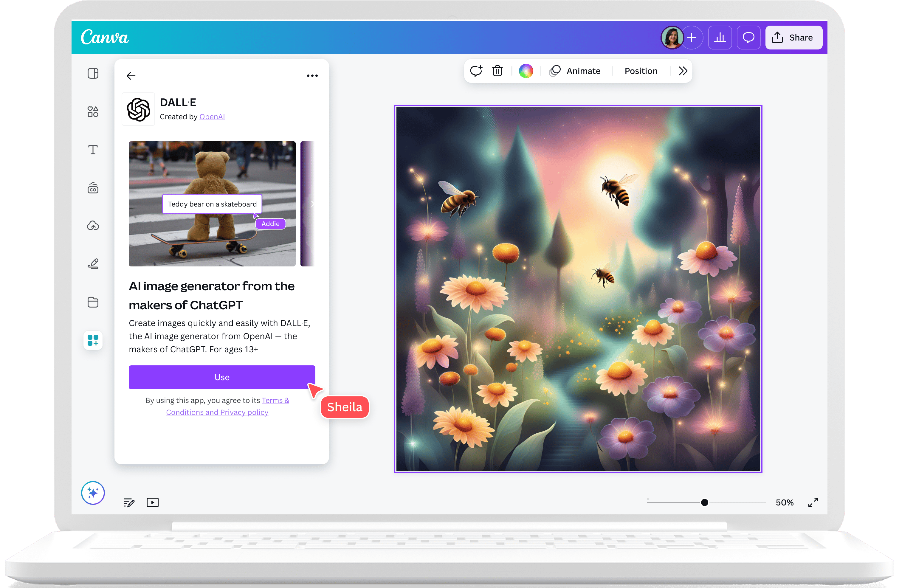The height and width of the screenshot is (588, 899).
Task: Open the Terms & Conditions link
Action: coord(275,400)
